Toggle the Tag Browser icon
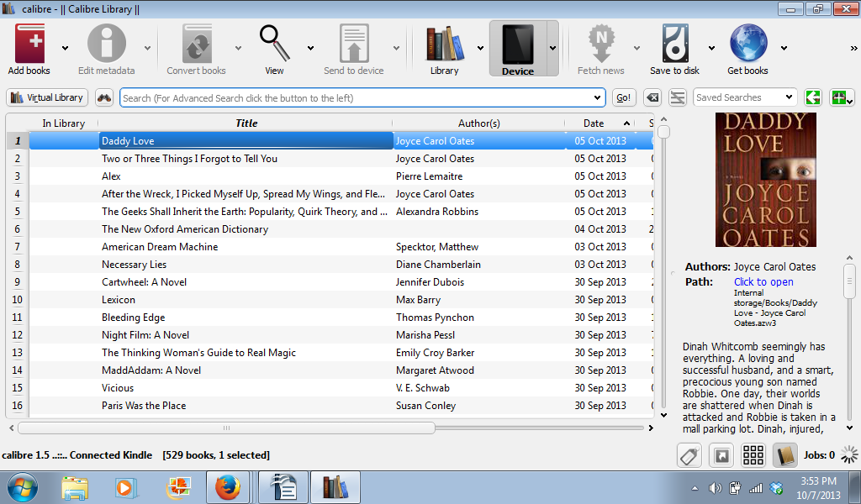Screen dimensions: 861x504 [x=689, y=455]
